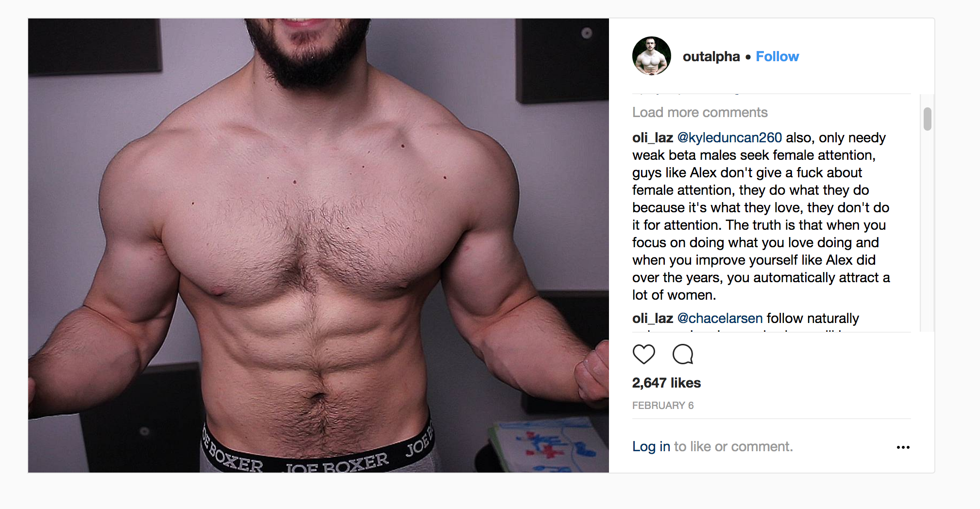Visit @kyleduncan260 mention
This screenshot has height=509, width=980.
tap(729, 137)
